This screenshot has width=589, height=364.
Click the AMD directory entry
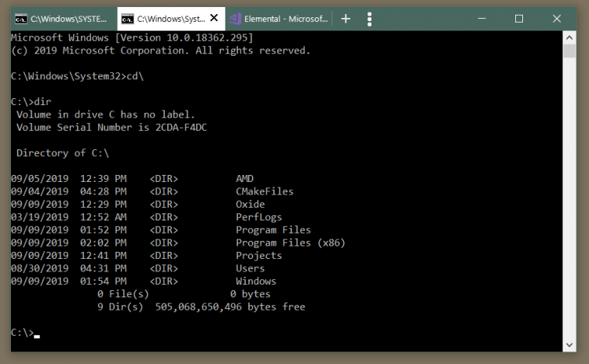244,179
